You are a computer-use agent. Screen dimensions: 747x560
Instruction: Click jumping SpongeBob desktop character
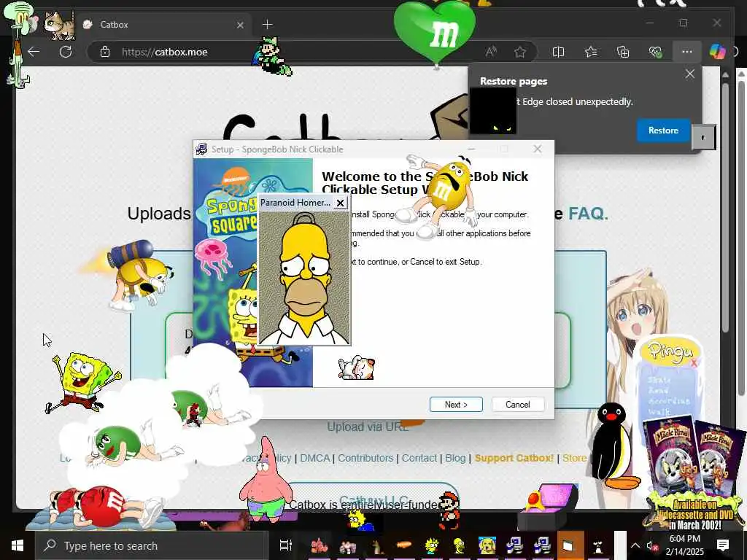[82, 383]
